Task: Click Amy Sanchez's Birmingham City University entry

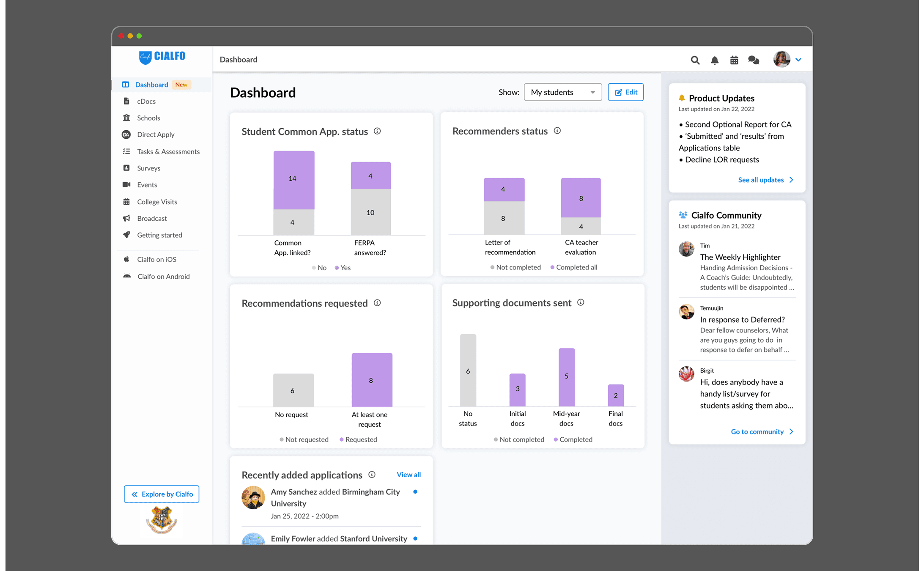Action: coord(331,503)
